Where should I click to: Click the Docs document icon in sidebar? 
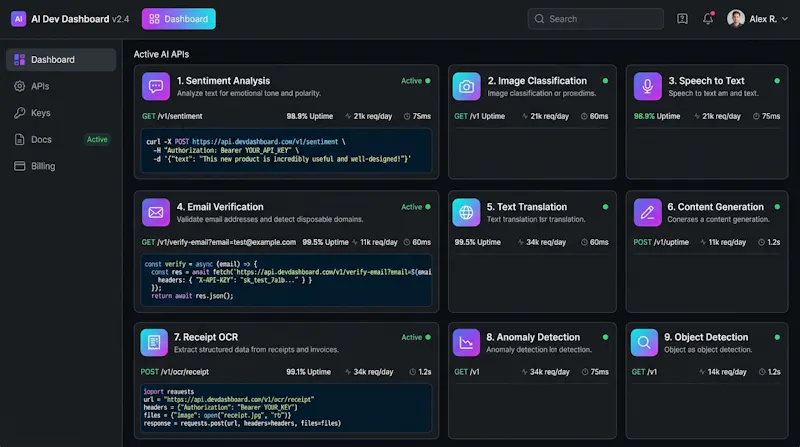pos(19,139)
